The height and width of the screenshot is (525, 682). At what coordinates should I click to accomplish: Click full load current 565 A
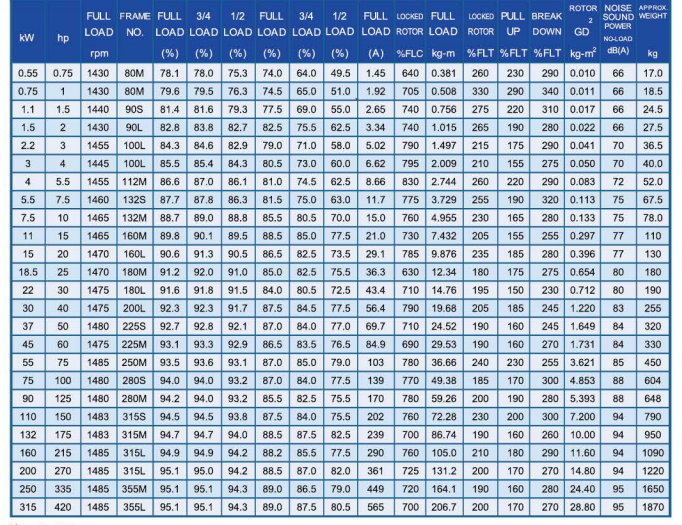click(x=376, y=507)
